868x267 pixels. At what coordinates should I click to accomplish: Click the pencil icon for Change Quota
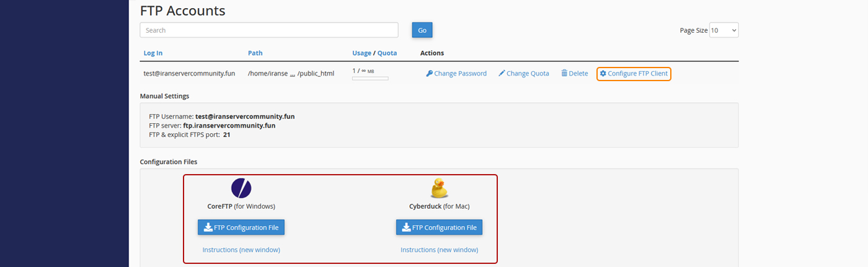point(502,74)
